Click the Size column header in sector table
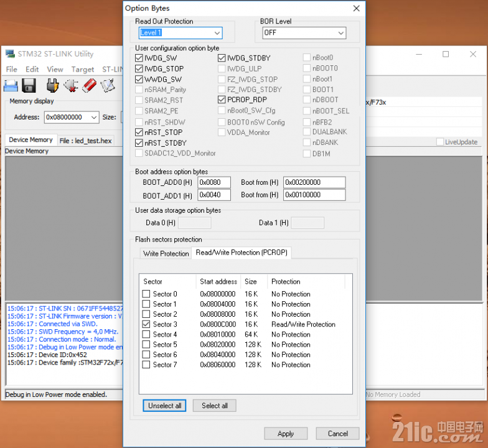The height and width of the screenshot is (448, 488). [x=254, y=281]
